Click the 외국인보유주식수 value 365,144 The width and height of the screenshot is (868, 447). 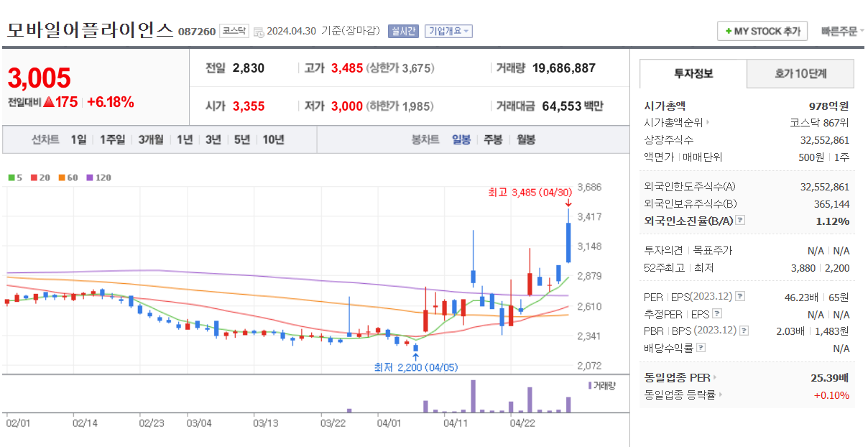click(832, 204)
